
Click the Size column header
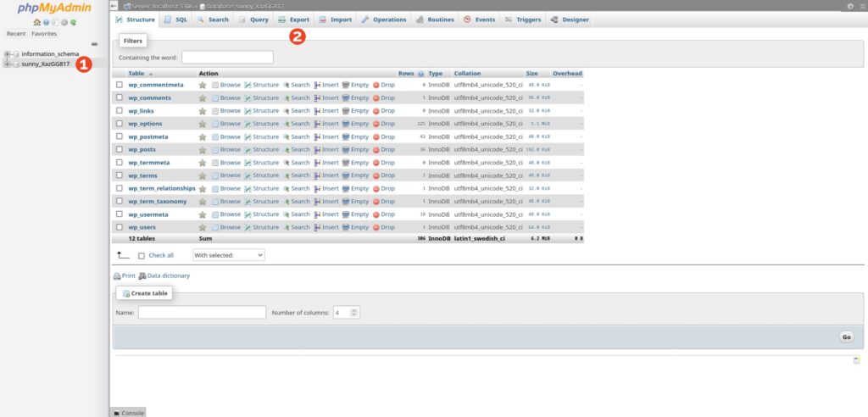tap(531, 74)
